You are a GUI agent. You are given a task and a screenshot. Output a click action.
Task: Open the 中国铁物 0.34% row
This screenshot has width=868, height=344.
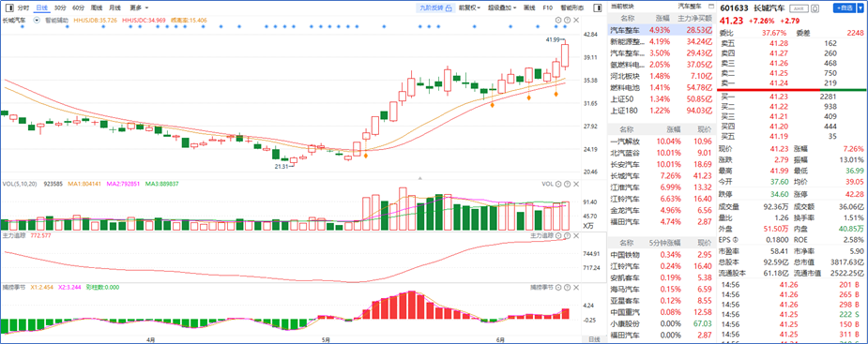point(661,254)
